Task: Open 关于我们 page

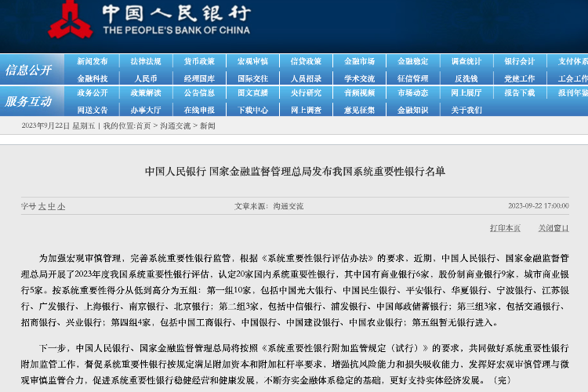Action: 466,110
